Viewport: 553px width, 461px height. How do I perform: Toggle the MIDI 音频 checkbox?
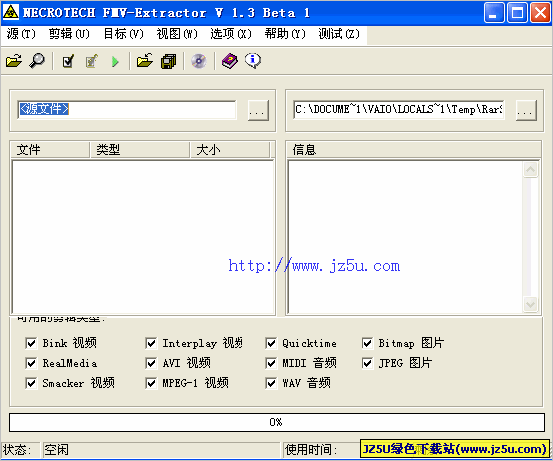point(271,363)
